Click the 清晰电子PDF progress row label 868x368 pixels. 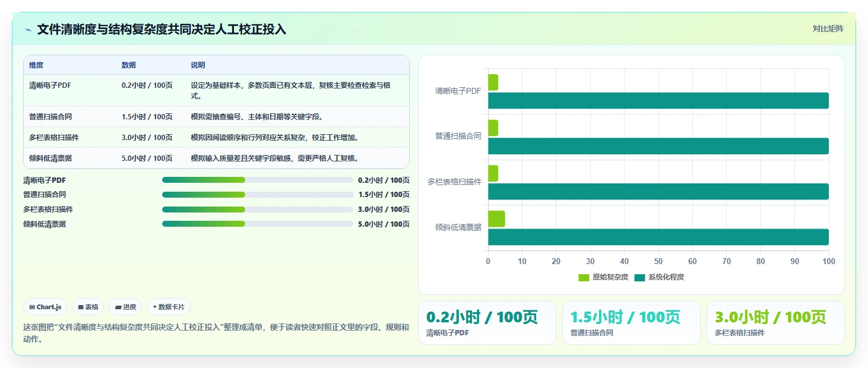45,180
